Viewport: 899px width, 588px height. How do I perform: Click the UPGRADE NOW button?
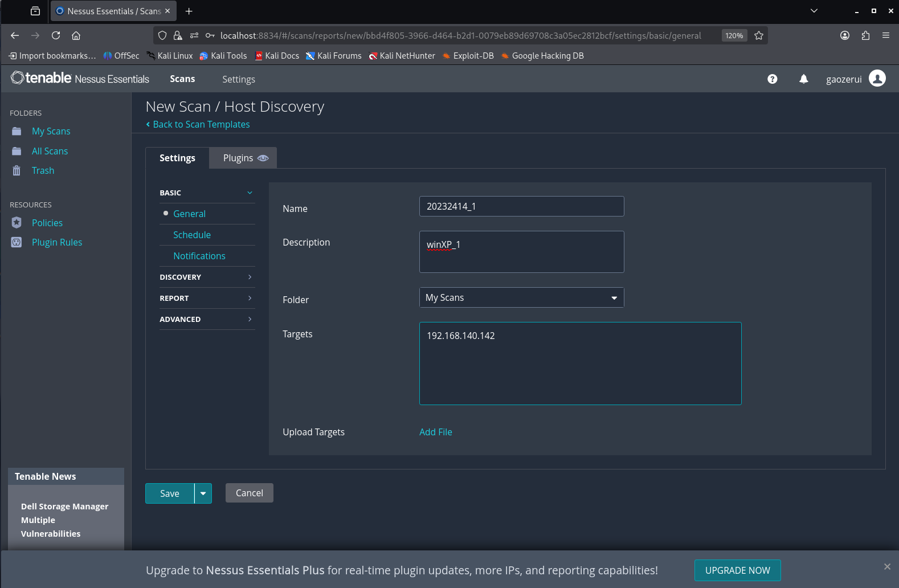[738, 570]
